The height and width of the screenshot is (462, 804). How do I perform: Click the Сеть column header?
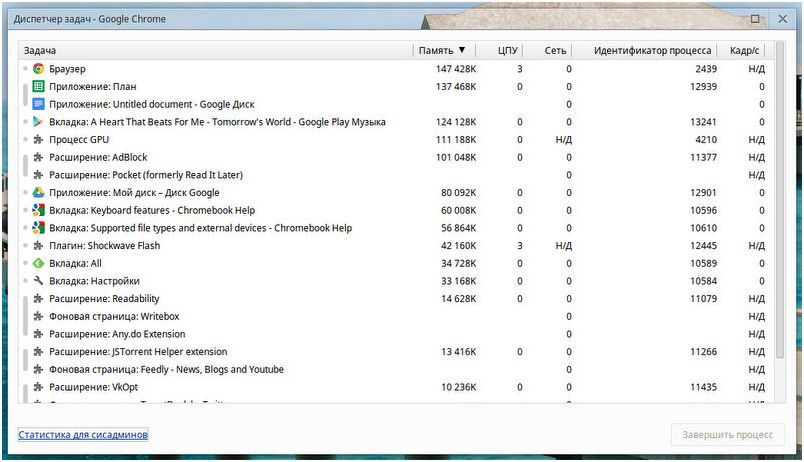tap(555, 50)
